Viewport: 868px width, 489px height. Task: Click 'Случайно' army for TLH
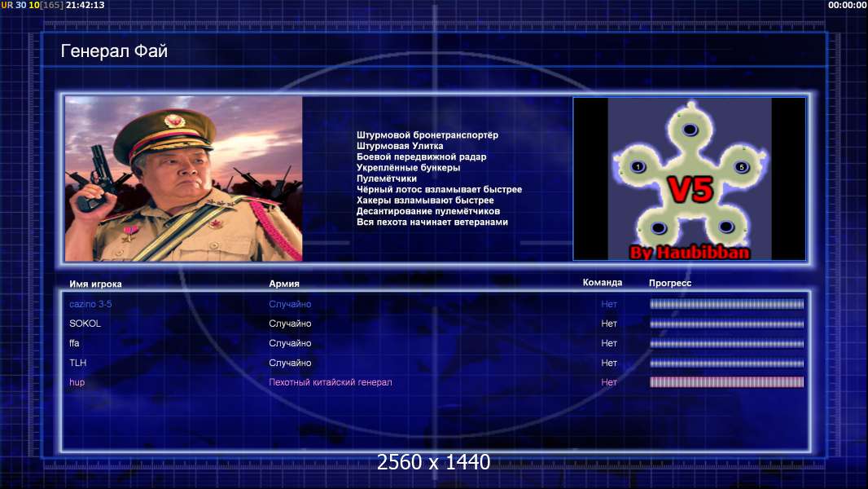[x=290, y=363]
